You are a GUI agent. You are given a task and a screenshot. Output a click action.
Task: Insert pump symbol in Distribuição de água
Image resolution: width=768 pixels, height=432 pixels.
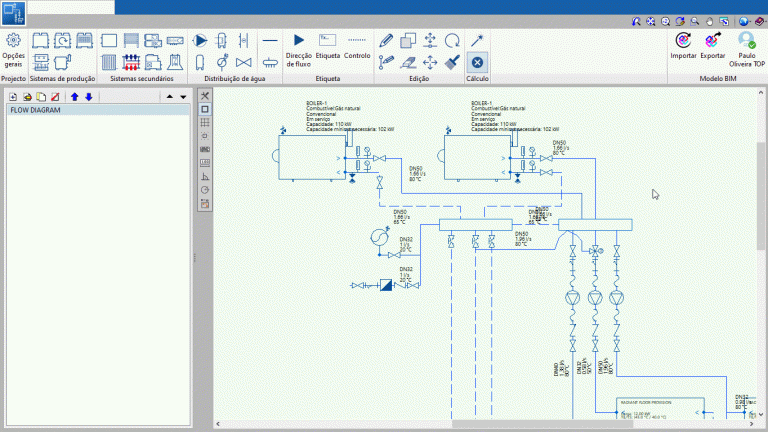click(x=199, y=40)
